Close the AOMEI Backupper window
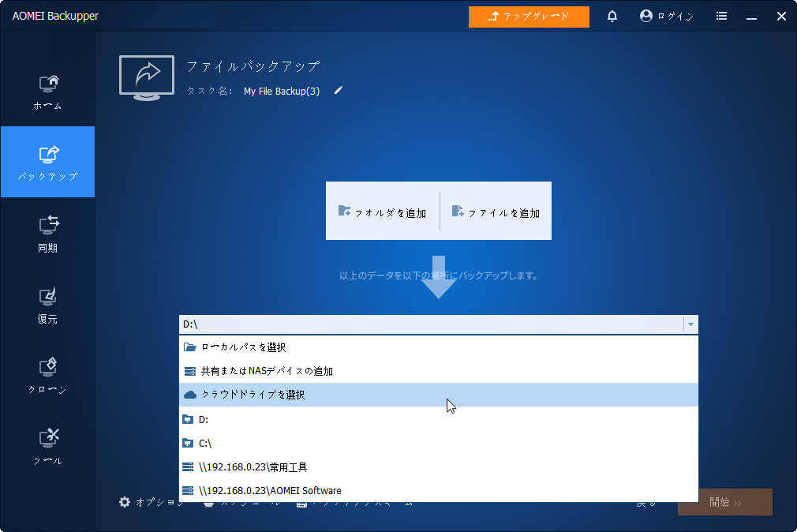Image resolution: width=797 pixels, height=532 pixels. tap(781, 17)
